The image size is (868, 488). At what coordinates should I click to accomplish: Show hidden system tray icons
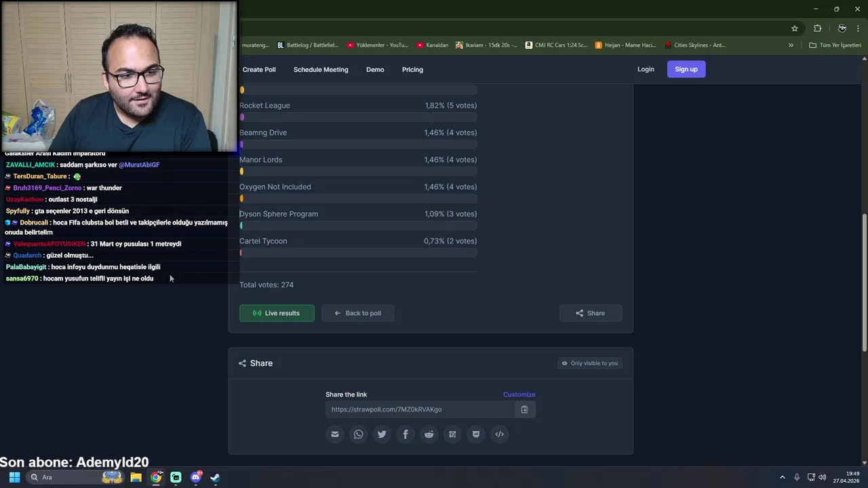pyautogui.click(x=782, y=477)
